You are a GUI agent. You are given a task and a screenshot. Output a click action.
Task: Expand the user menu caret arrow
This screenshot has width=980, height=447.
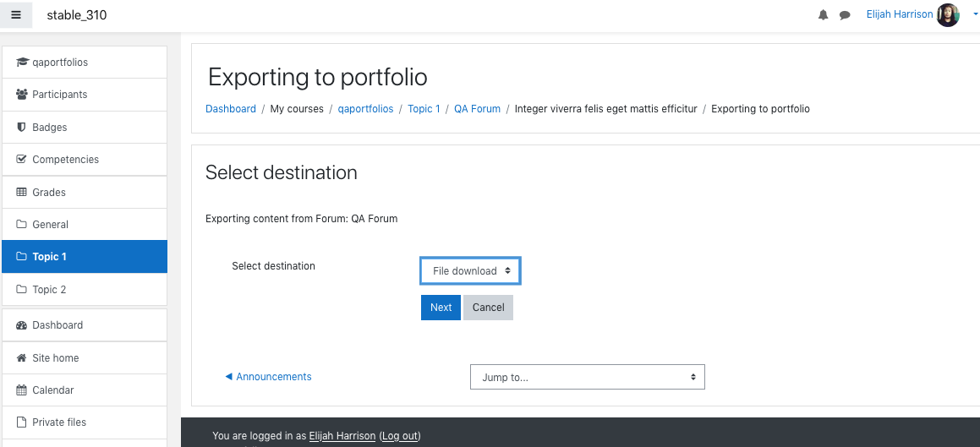tap(976, 15)
